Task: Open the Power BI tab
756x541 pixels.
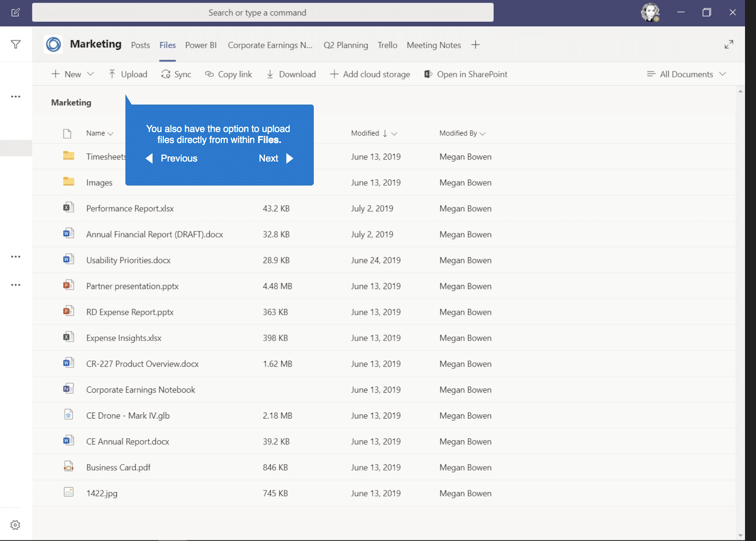Action: pos(201,45)
